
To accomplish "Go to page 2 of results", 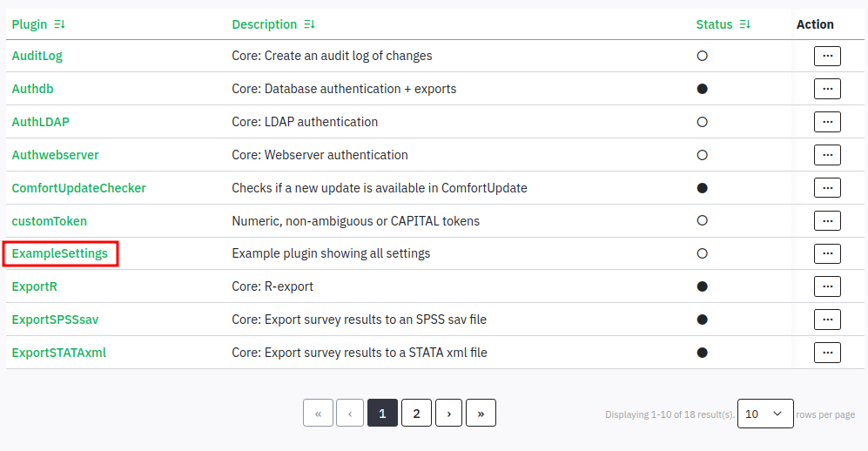I will point(416,414).
